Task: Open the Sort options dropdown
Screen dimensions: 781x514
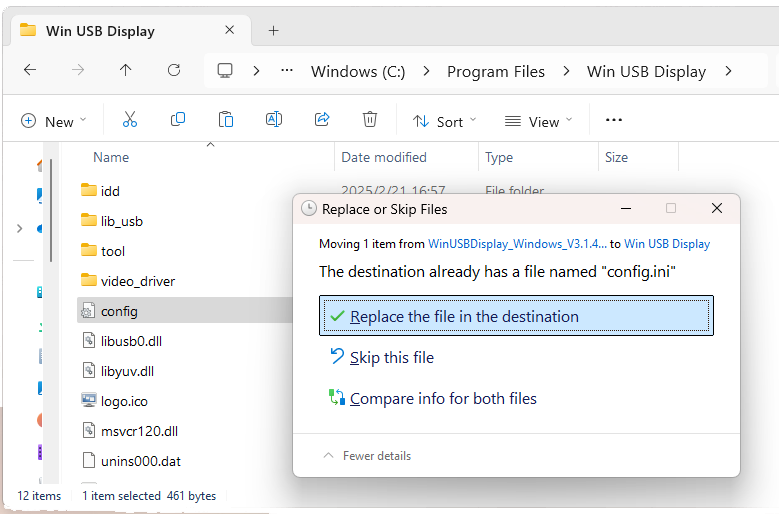Action: [x=445, y=121]
